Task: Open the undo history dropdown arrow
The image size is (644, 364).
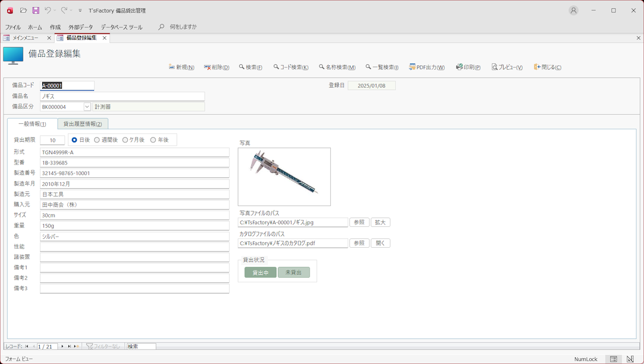Action: point(55,10)
